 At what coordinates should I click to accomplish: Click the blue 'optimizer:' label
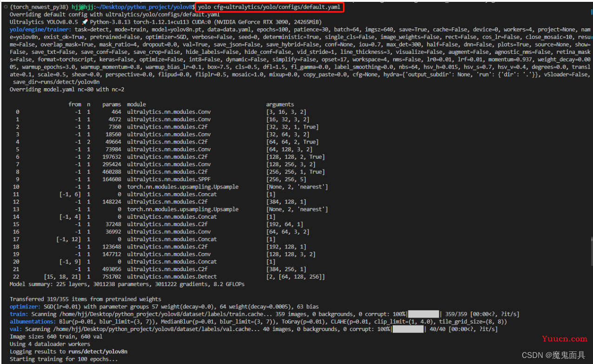coord(25,307)
